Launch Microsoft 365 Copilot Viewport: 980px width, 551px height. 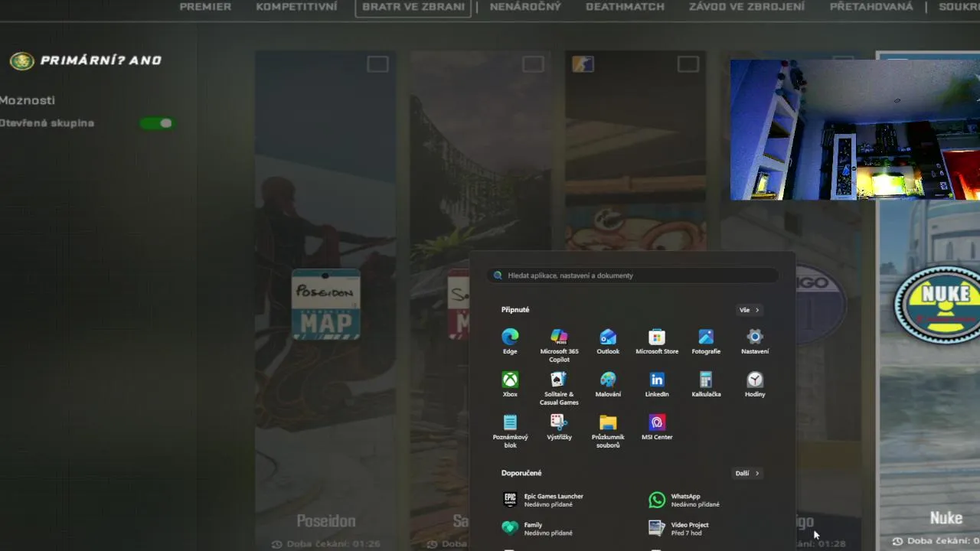559,344
